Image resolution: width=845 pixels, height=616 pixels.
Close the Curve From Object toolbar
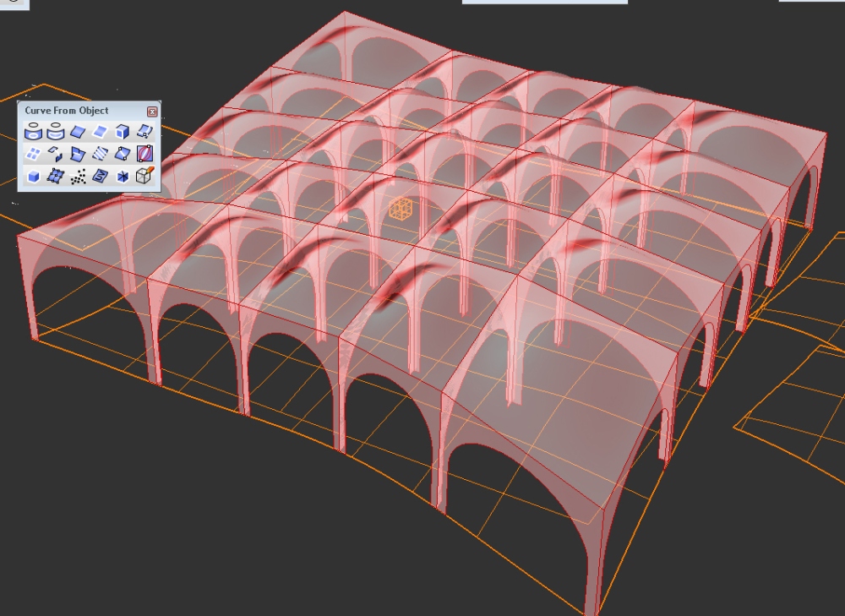coord(152,112)
